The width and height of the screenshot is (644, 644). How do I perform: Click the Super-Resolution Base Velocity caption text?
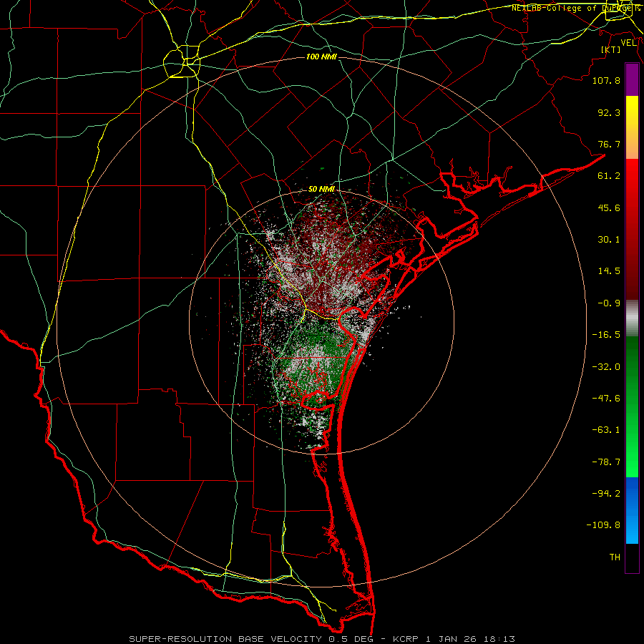pos(321,639)
